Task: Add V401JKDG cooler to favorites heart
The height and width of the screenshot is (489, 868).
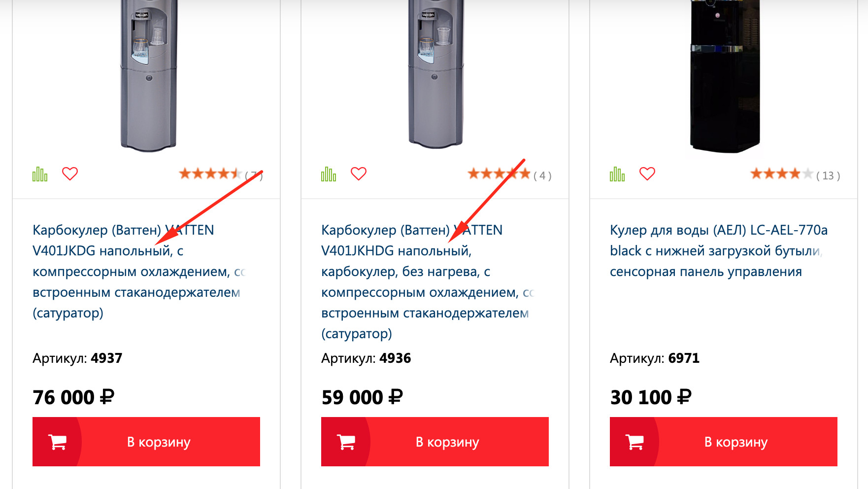Action: [x=70, y=174]
